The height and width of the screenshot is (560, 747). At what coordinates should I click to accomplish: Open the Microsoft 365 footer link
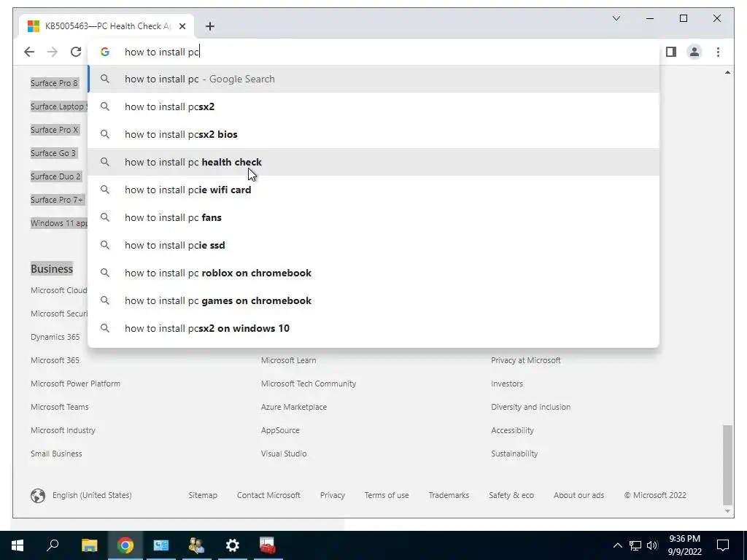[55, 360]
